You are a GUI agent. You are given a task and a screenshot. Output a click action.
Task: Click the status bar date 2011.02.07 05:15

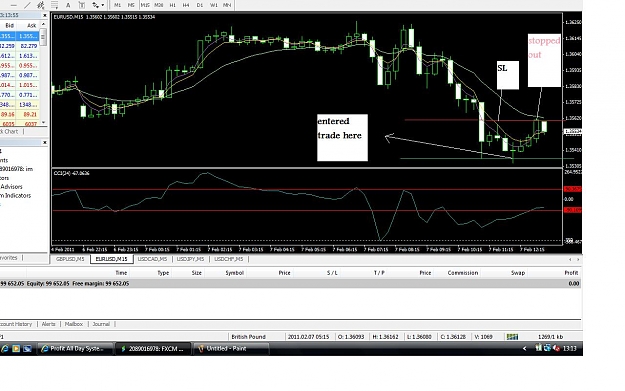[x=309, y=337]
